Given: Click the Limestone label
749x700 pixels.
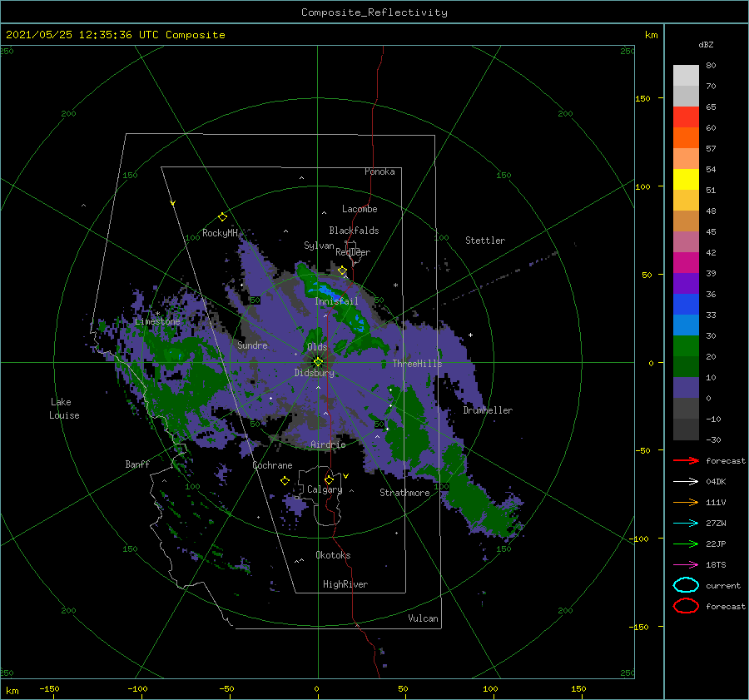Looking at the screenshot, I should 157,321.
